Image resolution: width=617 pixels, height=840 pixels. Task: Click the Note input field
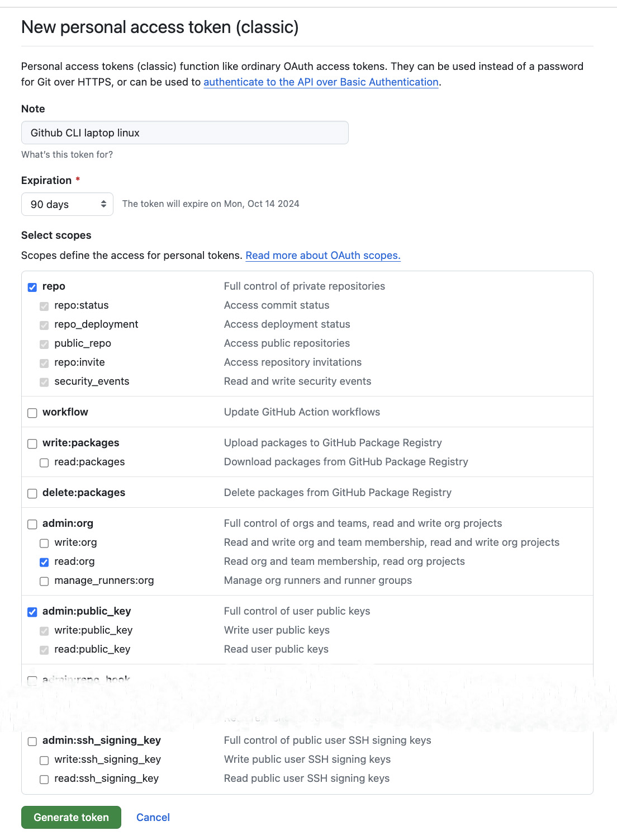(x=185, y=133)
